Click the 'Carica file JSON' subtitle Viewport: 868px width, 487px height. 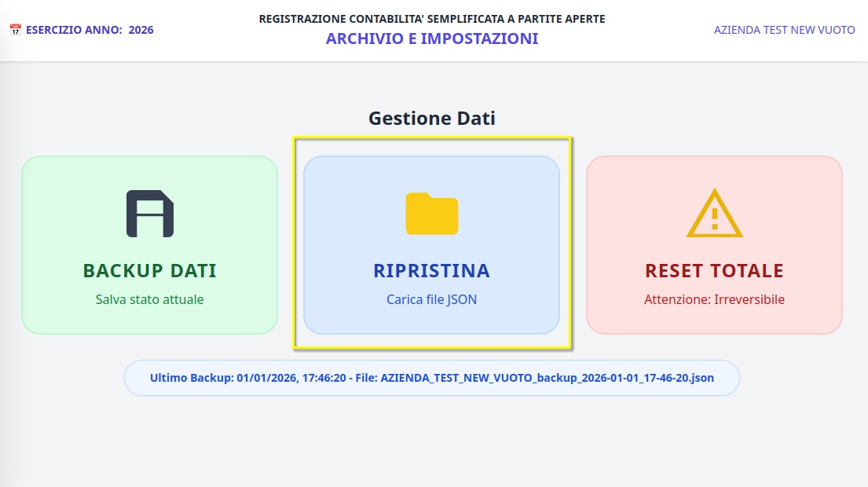(431, 299)
